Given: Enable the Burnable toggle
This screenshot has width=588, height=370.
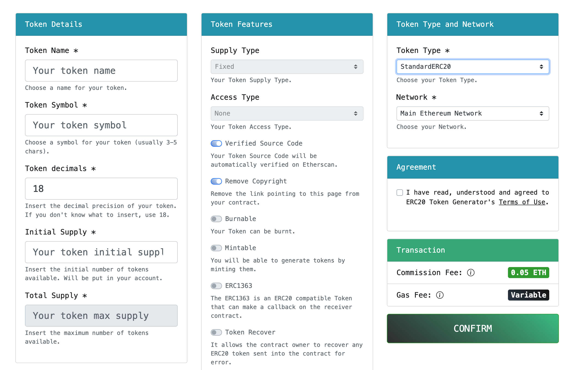Looking at the screenshot, I should click(216, 219).
